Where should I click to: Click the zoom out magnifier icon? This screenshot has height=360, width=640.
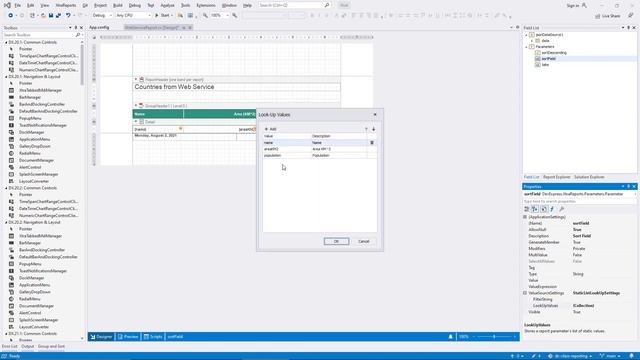[205, 16]
